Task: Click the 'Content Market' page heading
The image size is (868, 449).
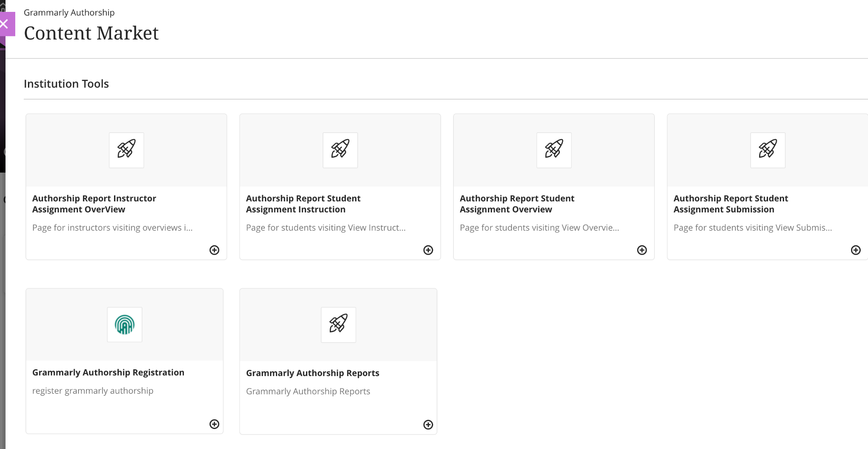Action: (x=91, y=33)
